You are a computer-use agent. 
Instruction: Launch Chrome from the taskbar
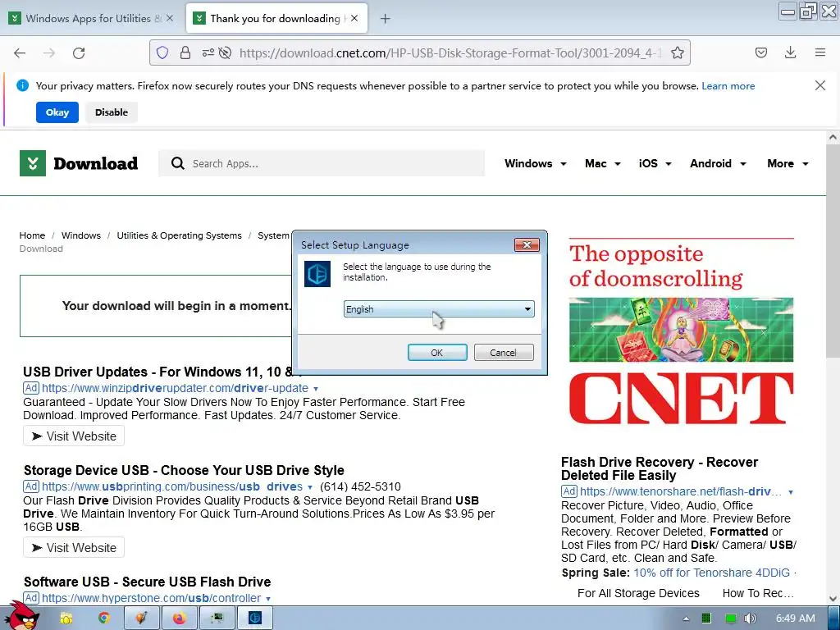[104, 619]
